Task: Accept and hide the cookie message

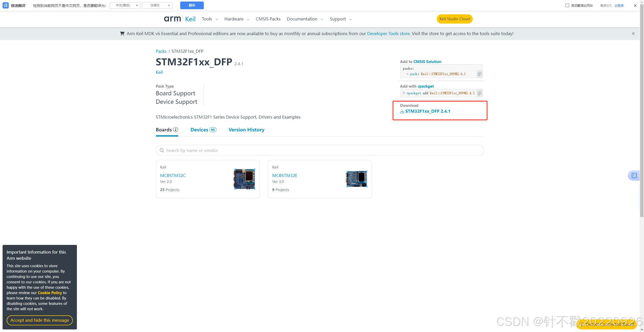Action: click(x=40, y=320)
